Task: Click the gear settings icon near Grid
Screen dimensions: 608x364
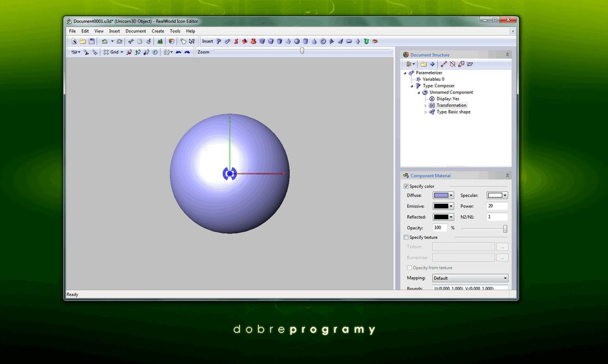Action: point(154,52)
